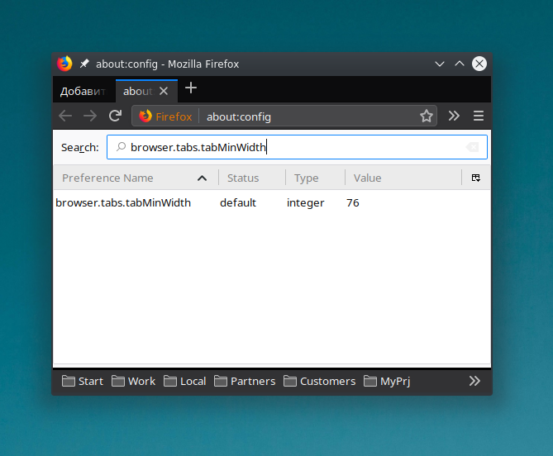
Task: Open the MyPrj bookmarks folder
Action: pos(387,381)
